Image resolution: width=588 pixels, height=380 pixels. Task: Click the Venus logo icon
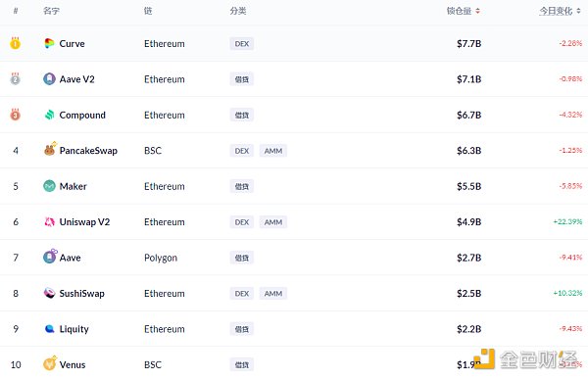50,363
